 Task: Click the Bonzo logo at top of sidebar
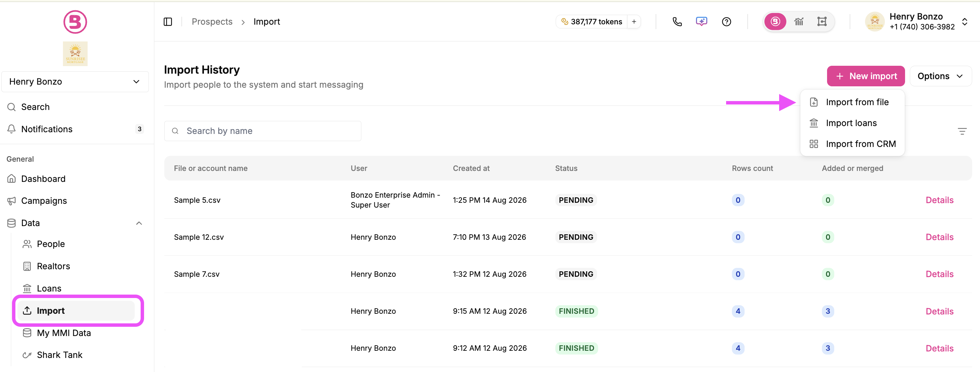(75, 22)
